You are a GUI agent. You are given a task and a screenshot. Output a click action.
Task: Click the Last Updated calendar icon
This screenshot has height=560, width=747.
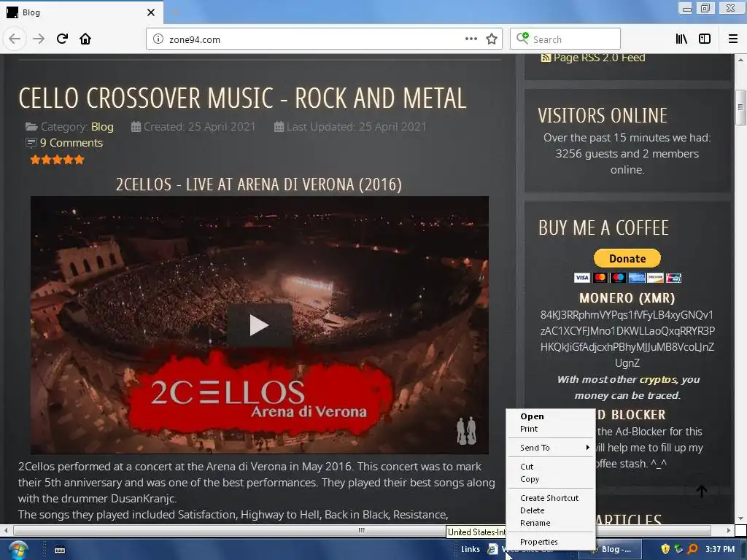[279, 127]
